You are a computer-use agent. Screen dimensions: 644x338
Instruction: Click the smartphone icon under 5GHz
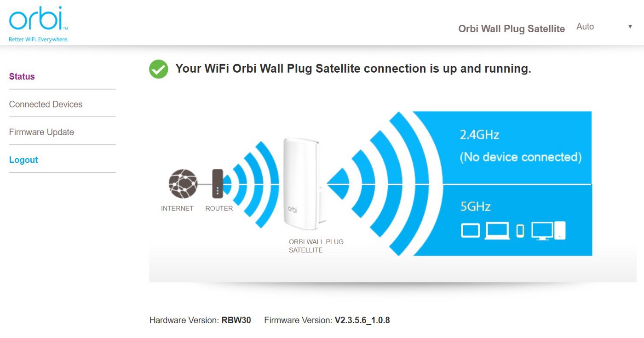pos(520,230)
